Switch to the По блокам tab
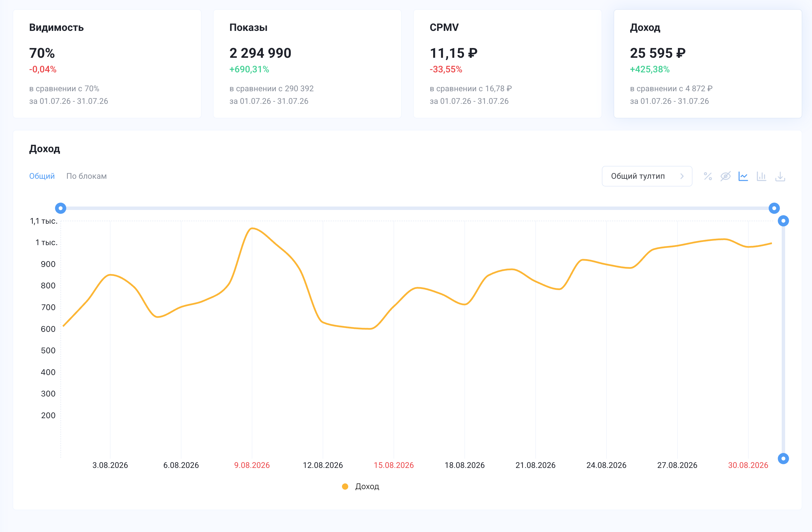Viewport: 812px width, 532px height. pos(86,176)
